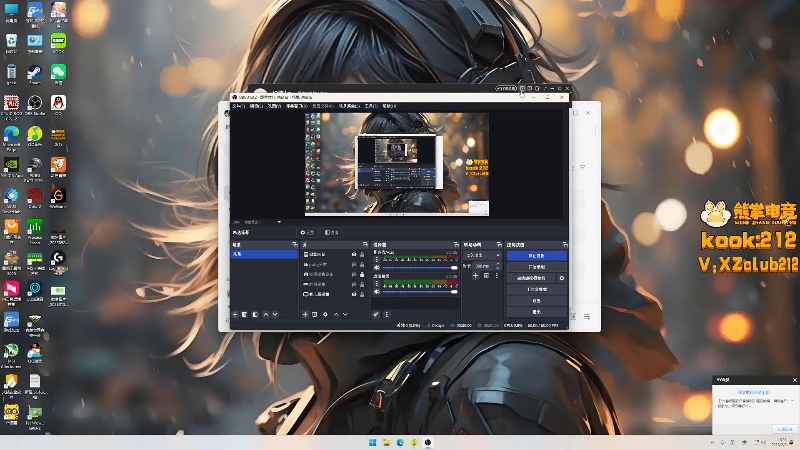Open Windows Start button on taskbar
This screenshot has height=450, width=800.
(x=372, y=442)
